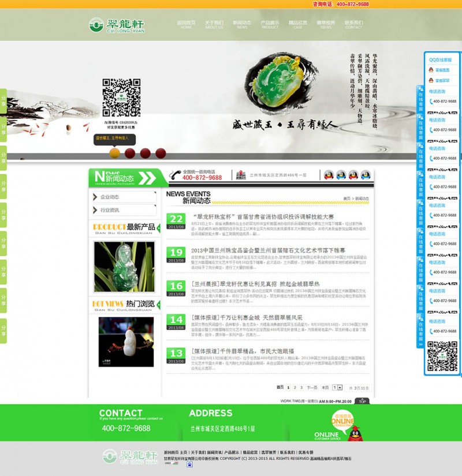Open the news article dated 22 2013/08
The image size is (462, 476).
pos(262,217)
